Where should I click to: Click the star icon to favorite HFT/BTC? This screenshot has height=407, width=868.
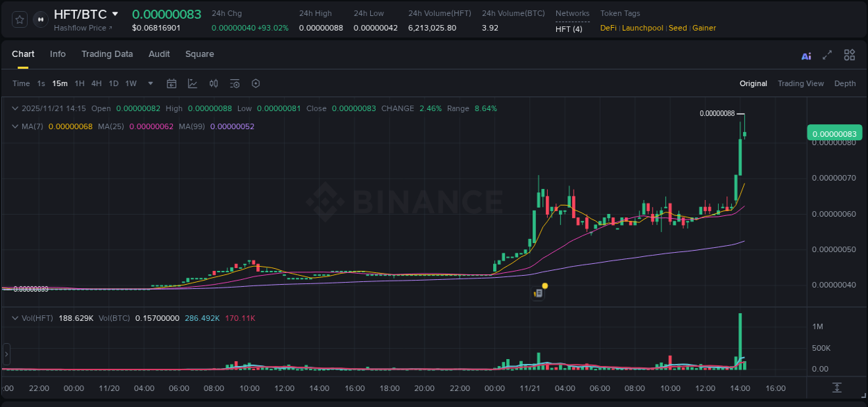click(x=19, y=19)
